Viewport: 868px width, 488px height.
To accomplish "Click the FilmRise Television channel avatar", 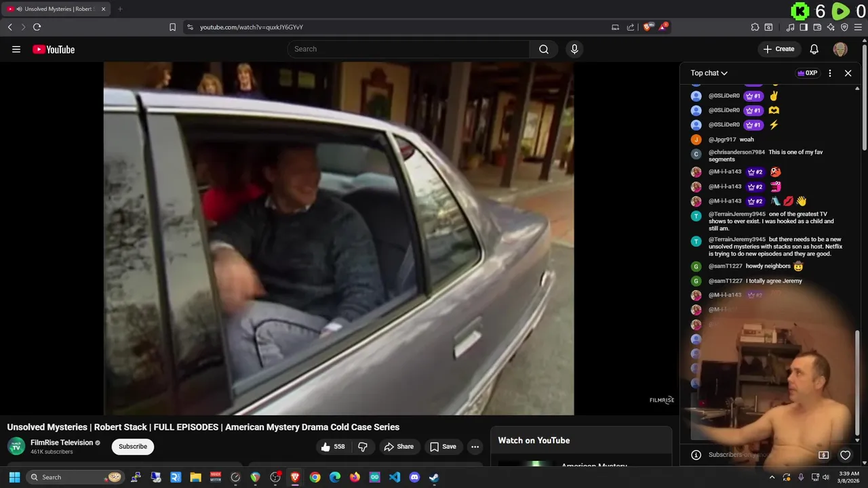I will (16, 446).
